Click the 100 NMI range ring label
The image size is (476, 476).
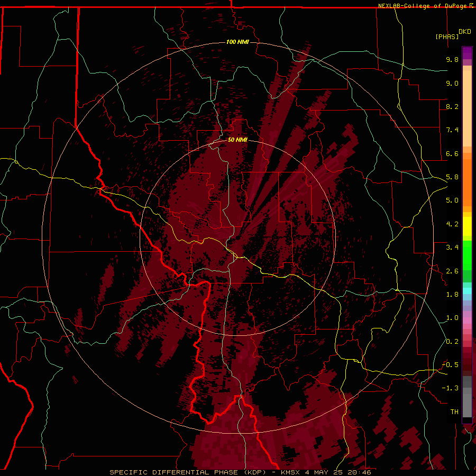click(x=237, y=42)
